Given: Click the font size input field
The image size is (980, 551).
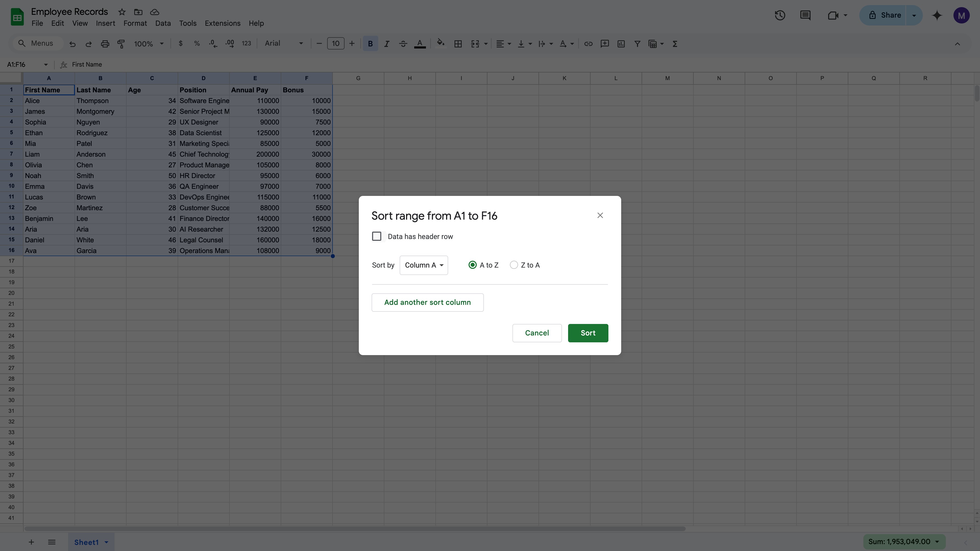Looking at the screenshot, I should point(336,43).
